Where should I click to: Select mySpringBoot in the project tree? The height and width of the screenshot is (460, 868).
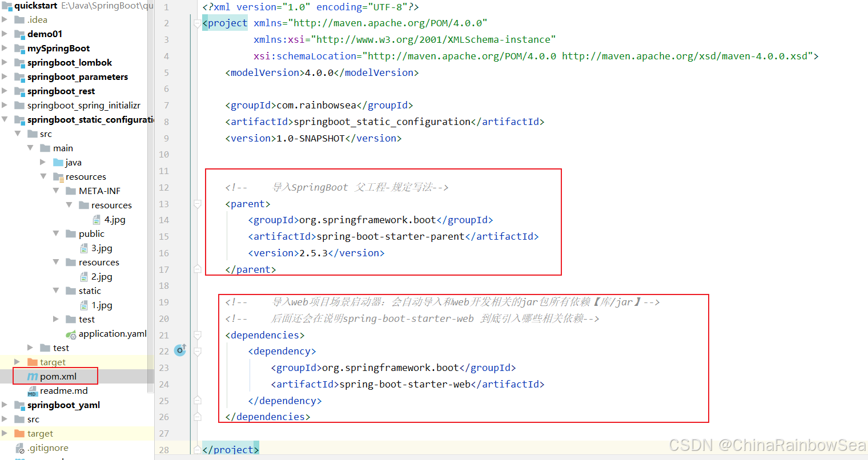(x=51, y=48)
